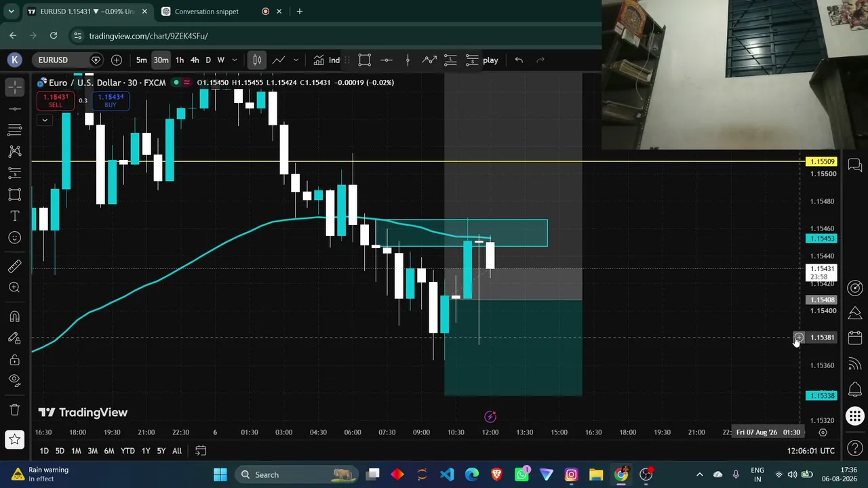The height and width of the screenshot is (488, 868).
Task: Open geometric shapes tools in left sidebar
Action: [x=15, y=195]
